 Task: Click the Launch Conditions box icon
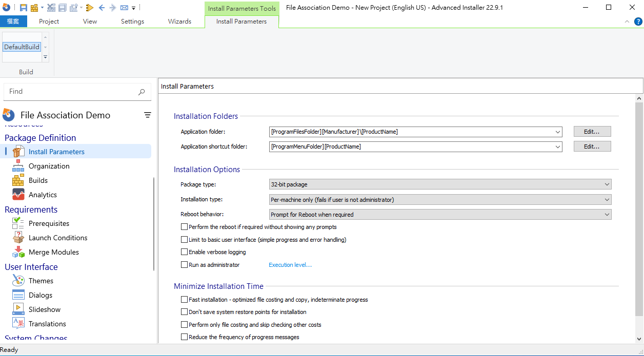[18, 238]
